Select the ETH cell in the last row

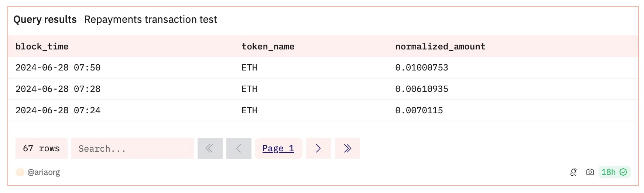(x=249, y=110)
